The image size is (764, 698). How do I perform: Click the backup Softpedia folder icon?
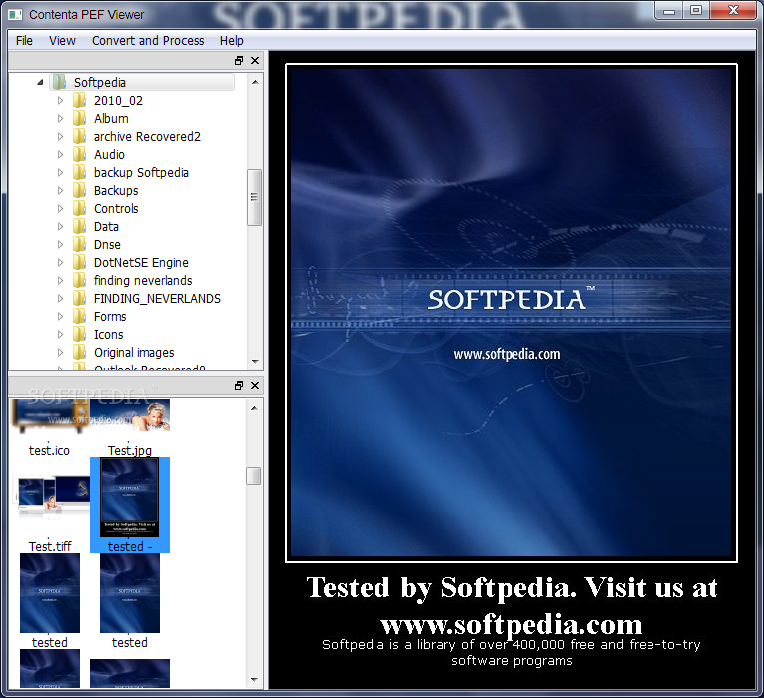(79, 172)
